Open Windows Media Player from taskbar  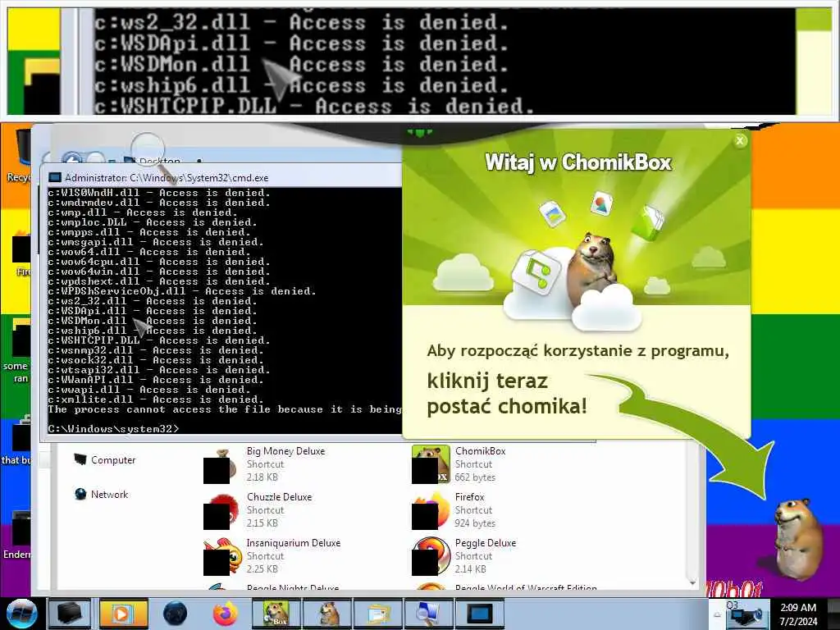pyautogui.click(x=122, y=614)
